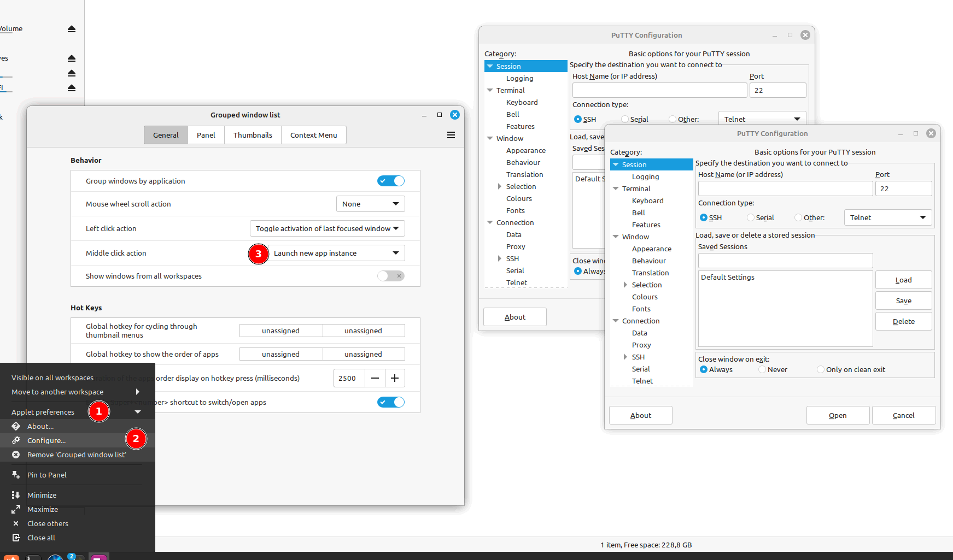The height and width of the screenshot is (560, 953).
Task: Collapse the Connection node in back PuTTY window
Action: pos(490,222)
